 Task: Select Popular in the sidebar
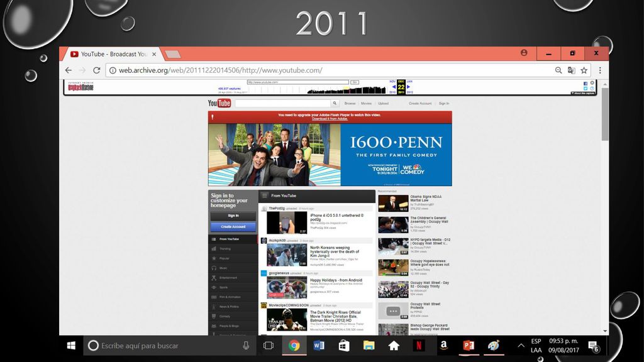pyautogui.click(x=233, y=258)
